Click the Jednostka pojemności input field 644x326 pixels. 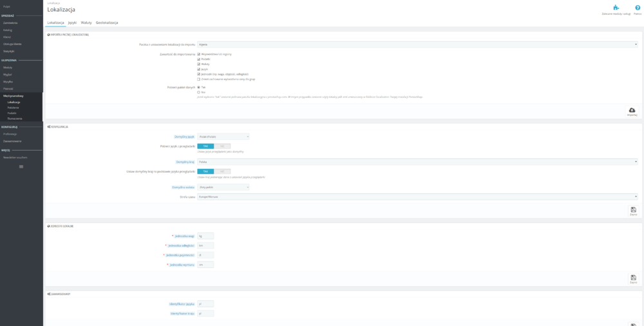tap(206, 255)
